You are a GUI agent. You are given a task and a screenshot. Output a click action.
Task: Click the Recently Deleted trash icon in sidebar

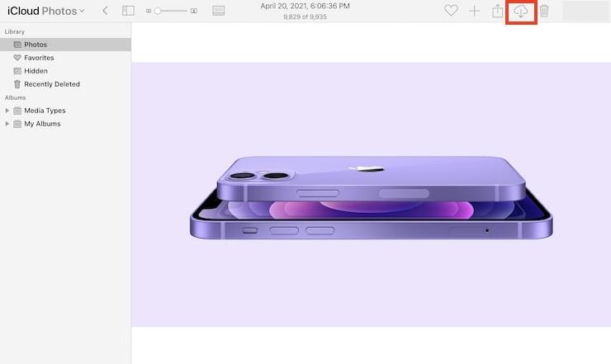[17, 84]
